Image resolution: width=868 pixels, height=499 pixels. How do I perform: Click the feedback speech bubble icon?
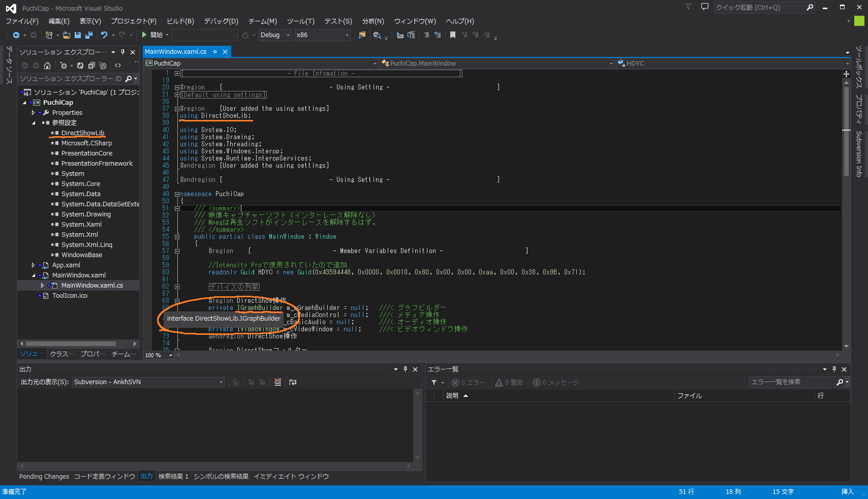704,7
